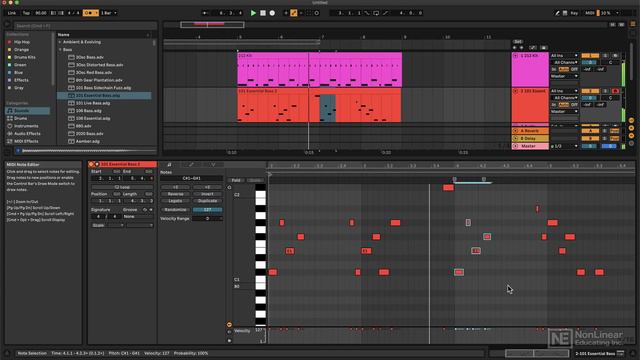Click the Legato button
The width and height of the screenshot is (640, 360).
(176, 201)
